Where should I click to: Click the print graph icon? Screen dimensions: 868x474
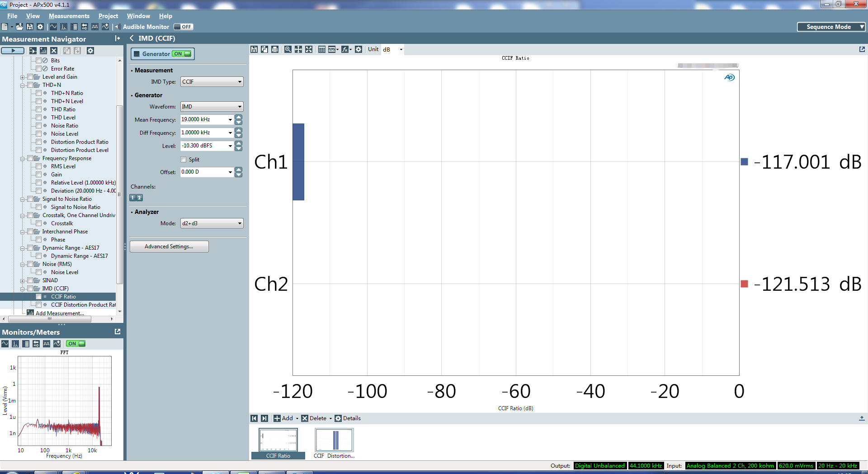(x=275, y=49)
